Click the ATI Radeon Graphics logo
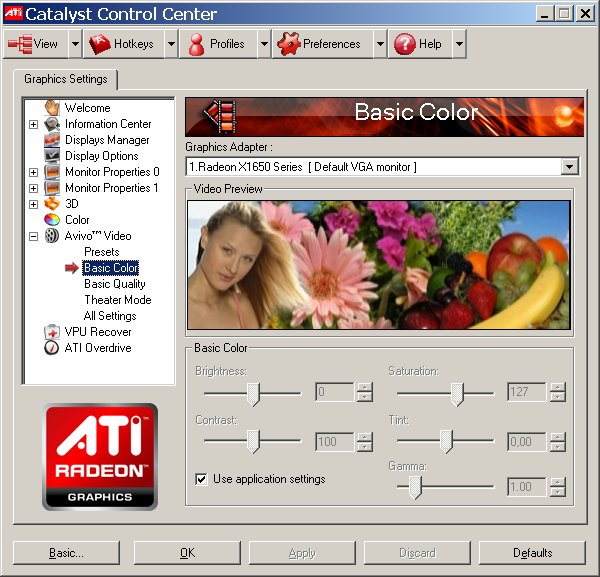 [100, 457]
